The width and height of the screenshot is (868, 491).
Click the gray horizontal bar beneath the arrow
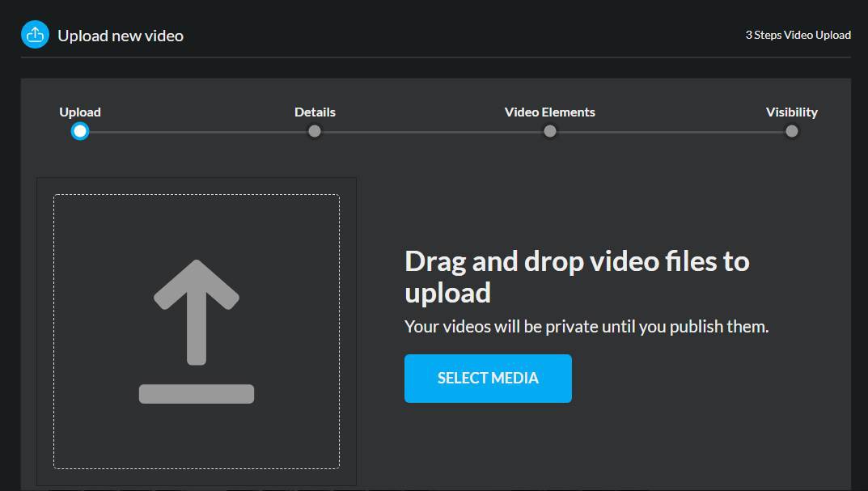tap(197, 394)
